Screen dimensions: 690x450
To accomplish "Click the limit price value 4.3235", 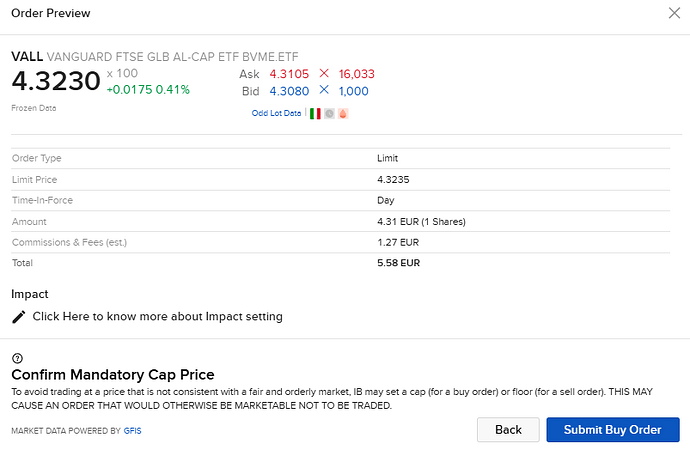I will click(393, 179).
